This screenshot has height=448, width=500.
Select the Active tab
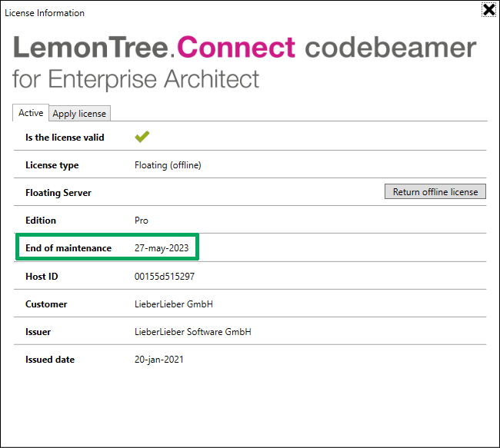click(31, 113)
